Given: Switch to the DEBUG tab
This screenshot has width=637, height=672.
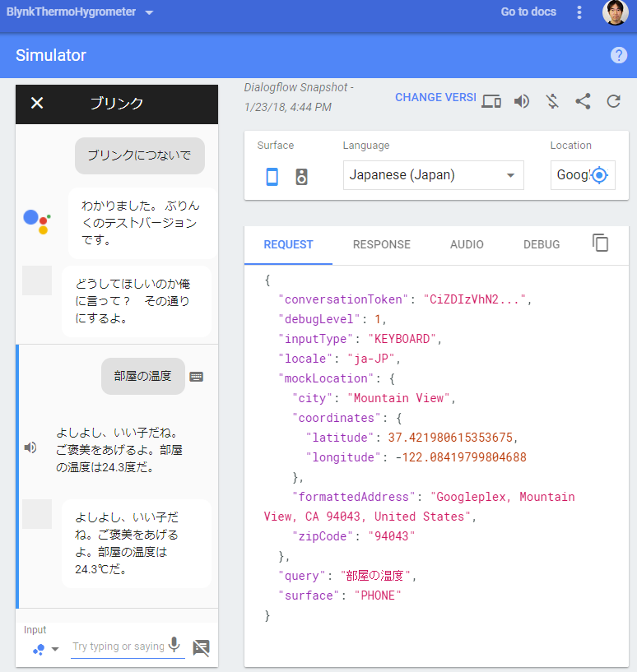Looking at the screenshot, I should point(542,245).
